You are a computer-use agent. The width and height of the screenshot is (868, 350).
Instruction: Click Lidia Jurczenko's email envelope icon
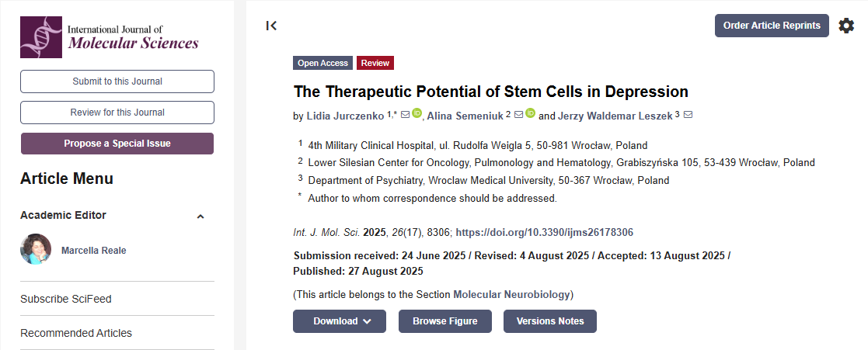point(405,115)
